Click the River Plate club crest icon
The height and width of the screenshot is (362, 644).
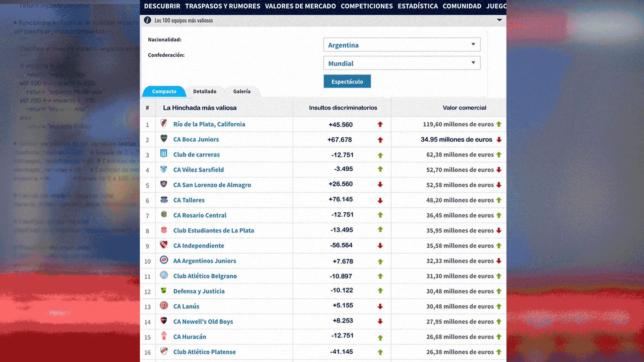164,123
